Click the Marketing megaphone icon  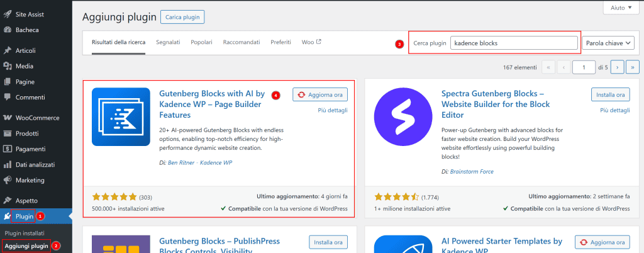coord(8,179)
